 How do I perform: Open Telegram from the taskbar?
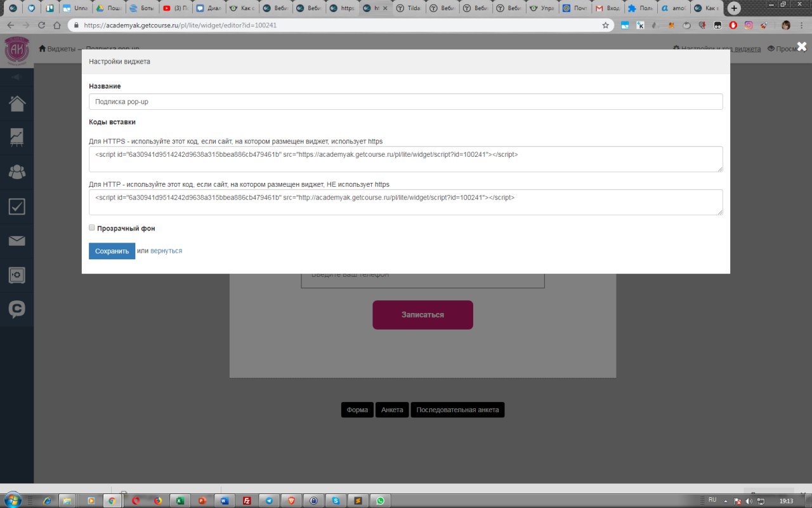point(269,500)
